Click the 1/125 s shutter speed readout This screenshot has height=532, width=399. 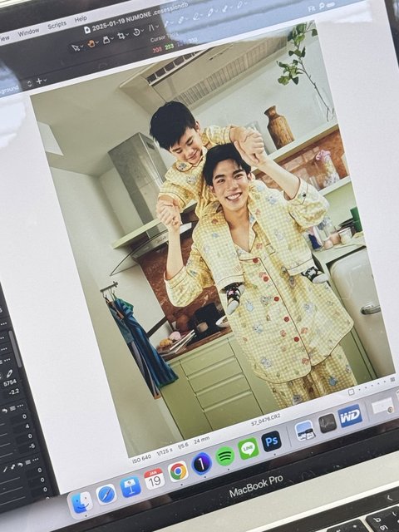(x=165, y=451)
